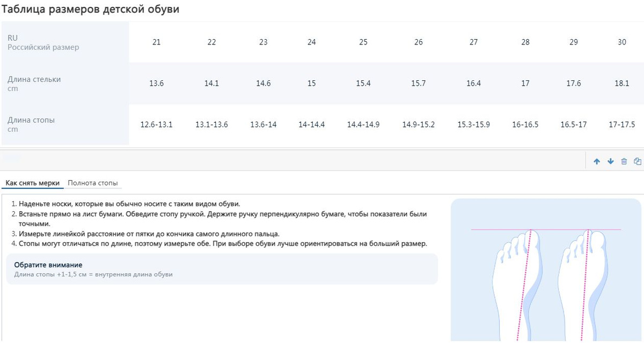Select Russian size cell 22
The width and height of the screenshot is (644, 343).
pyautogui.click(x=211, y=42)
